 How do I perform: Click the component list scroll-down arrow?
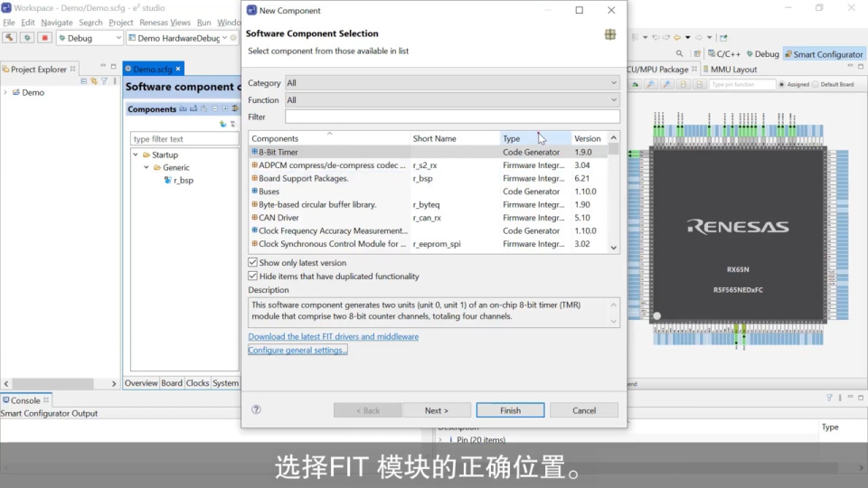point(613,248)
